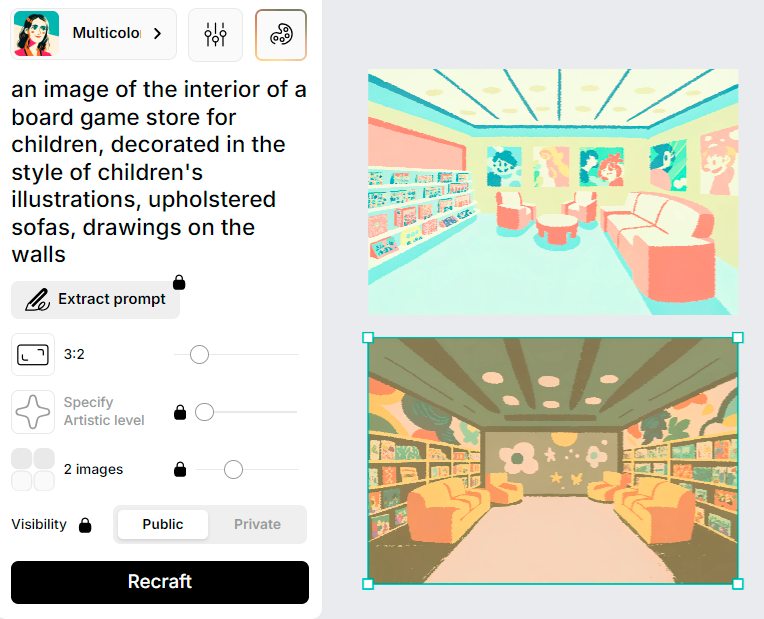Select the teal board game store image

(553, 192)
